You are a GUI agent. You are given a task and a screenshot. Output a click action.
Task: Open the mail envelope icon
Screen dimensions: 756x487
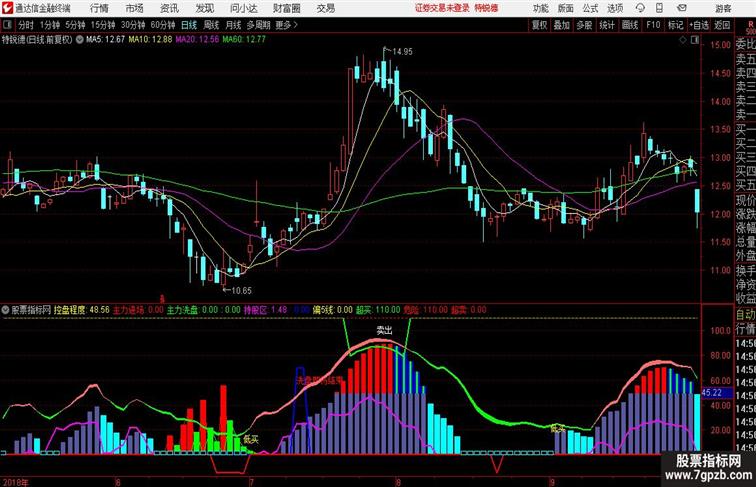[682, 8]
